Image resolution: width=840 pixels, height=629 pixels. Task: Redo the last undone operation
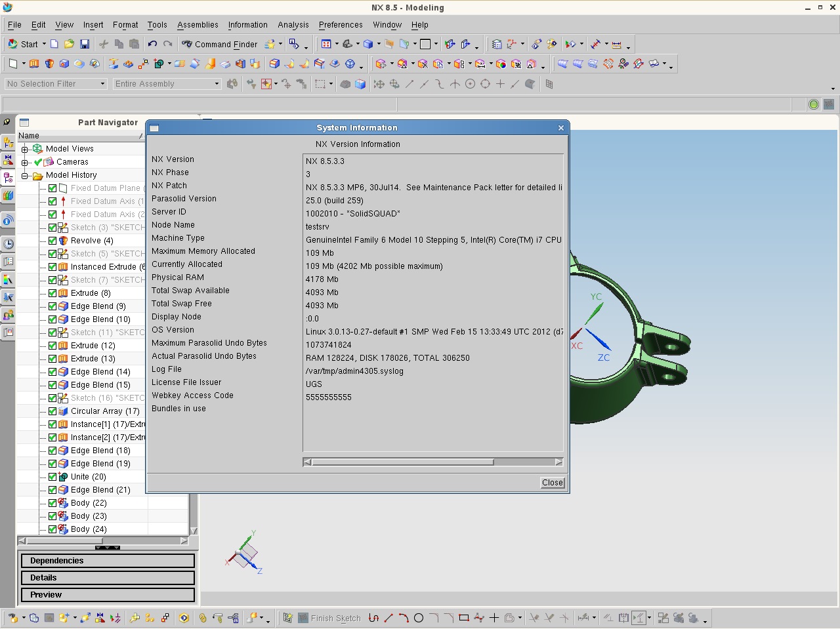(168, 45)
